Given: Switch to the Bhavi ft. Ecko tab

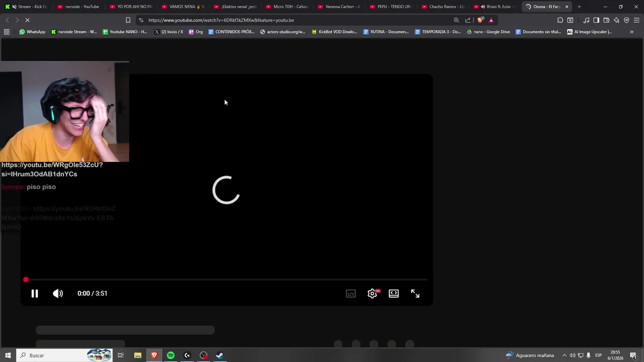Looking at the screenshot, I should [x=495, y=7].
